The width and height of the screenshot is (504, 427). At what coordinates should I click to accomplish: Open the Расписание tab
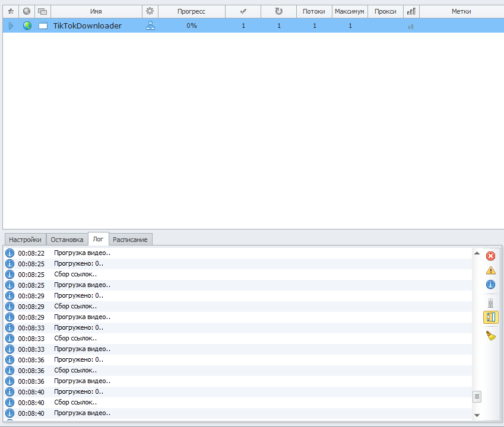(130, 240)
